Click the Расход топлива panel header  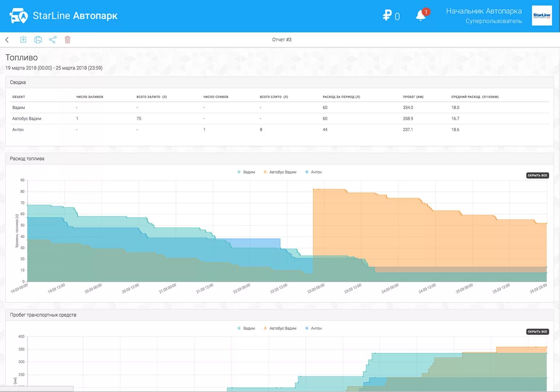point(279,159)
